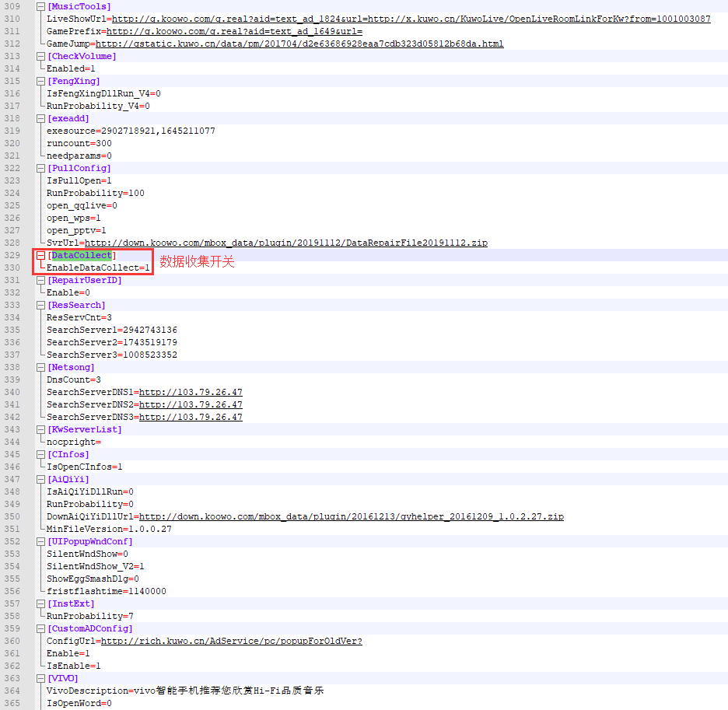Open the LiveShowUrl link
Image resolution: width=728 pixels, height=710 pixels.
click(x=411, y=19)
